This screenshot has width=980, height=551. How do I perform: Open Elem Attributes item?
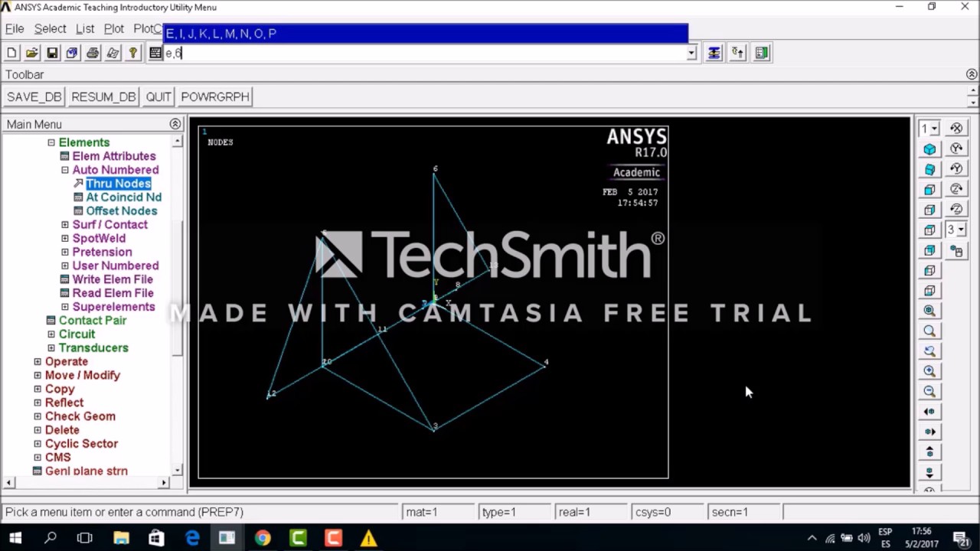click(x=113, y=156)
